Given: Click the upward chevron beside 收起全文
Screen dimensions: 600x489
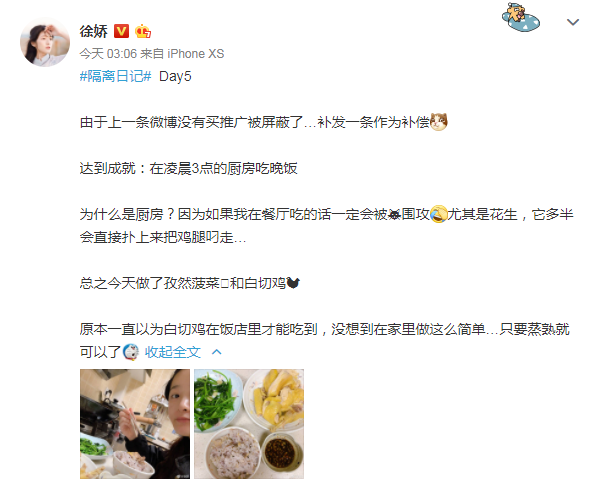Looking at the screenshot, I should (x=217, y=352).
